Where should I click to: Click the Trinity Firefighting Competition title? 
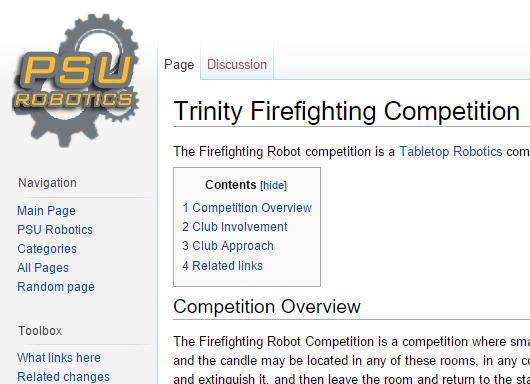pyautogui.click(x=346, y=111)
